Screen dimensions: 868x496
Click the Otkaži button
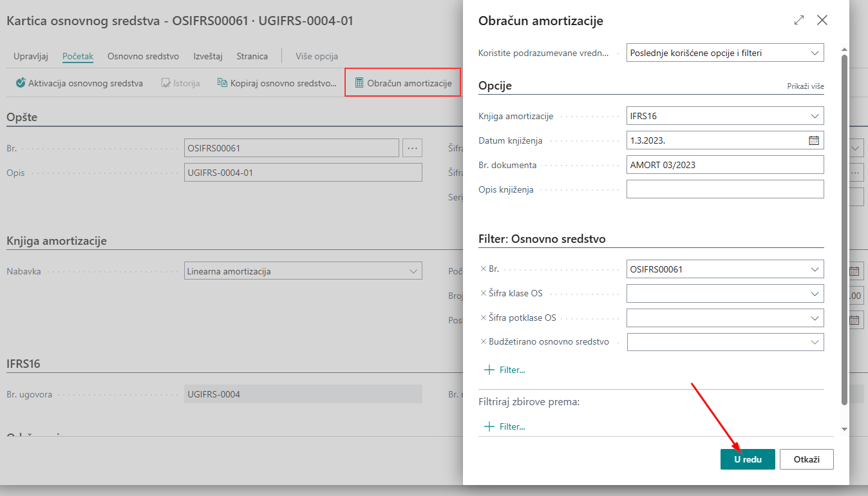point(807,459)
